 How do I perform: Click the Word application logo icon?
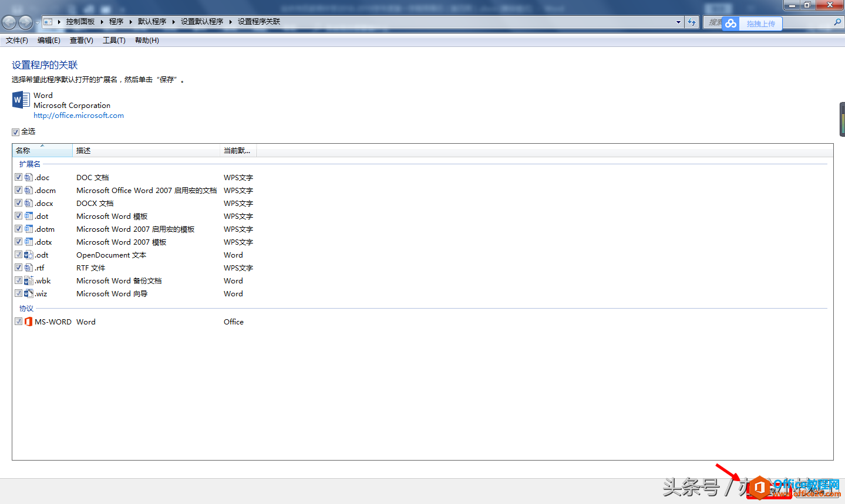[x=21, y=100]
